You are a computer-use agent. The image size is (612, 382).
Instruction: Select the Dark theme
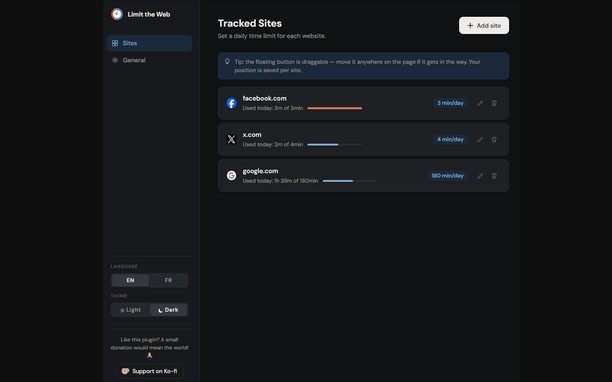tap(168, 310)
